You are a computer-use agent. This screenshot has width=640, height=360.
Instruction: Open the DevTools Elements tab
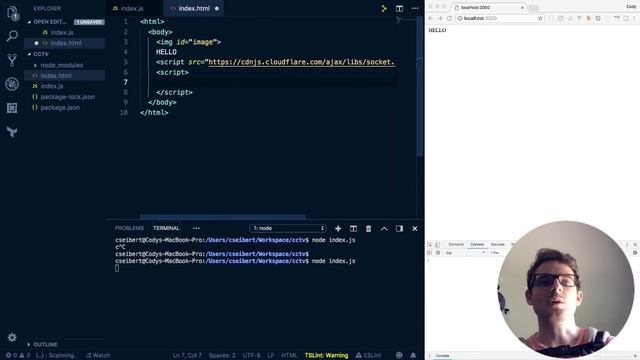(456, 244)
